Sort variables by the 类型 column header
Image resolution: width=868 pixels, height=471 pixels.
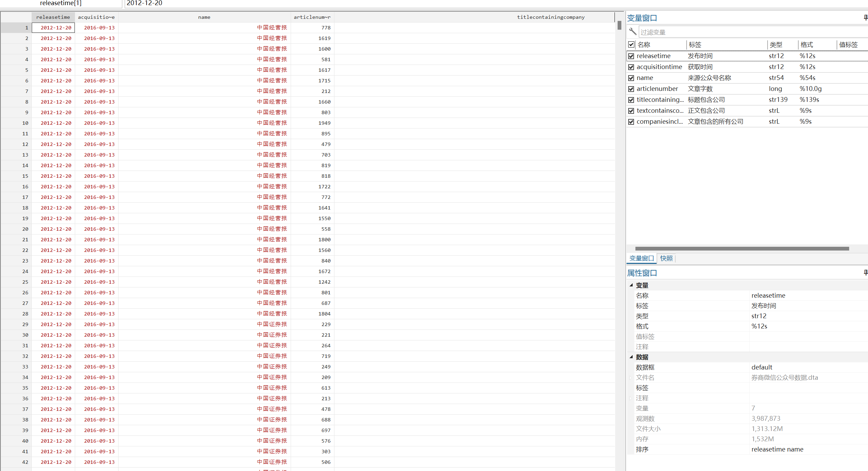[x=776, y=45]
